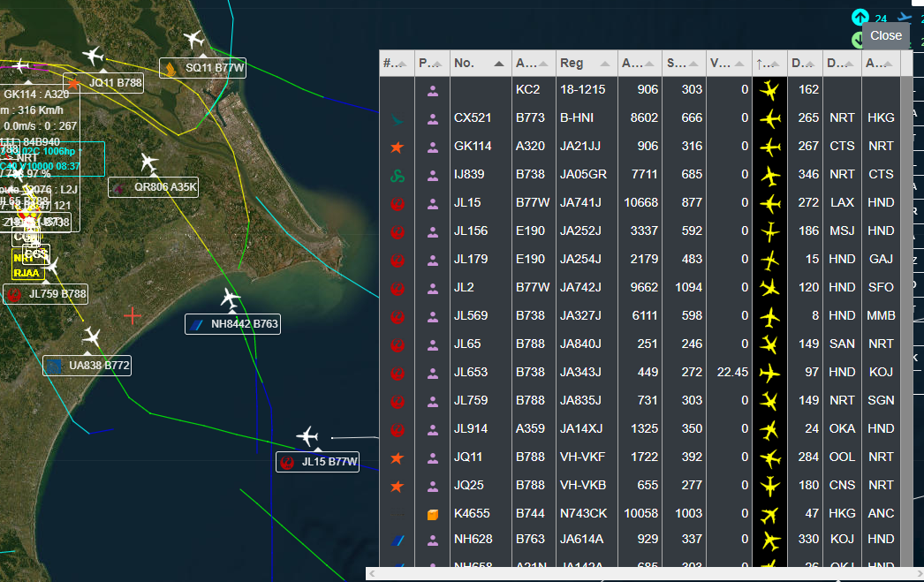Click the passenger icon in JL2 row
The height and width of the screenshot is (582, 924).
tap(433, 289)
